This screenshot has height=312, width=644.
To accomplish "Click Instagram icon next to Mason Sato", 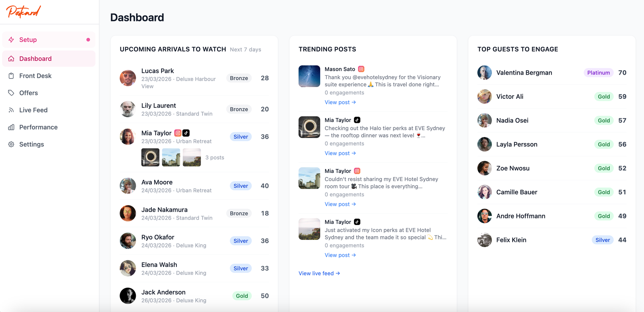I will tap(361, 69).
